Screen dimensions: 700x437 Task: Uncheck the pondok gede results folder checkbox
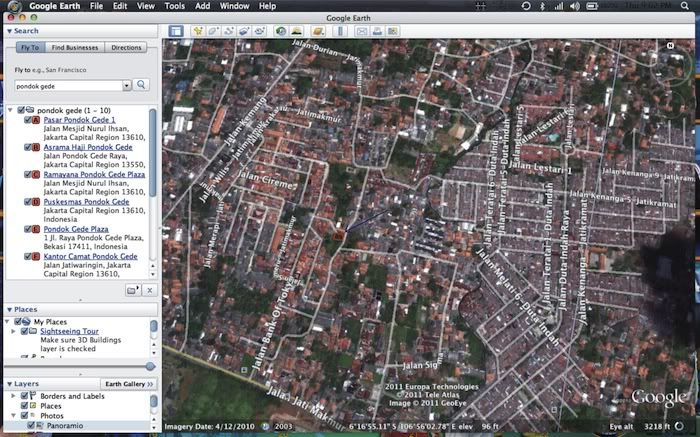(21, 110)
